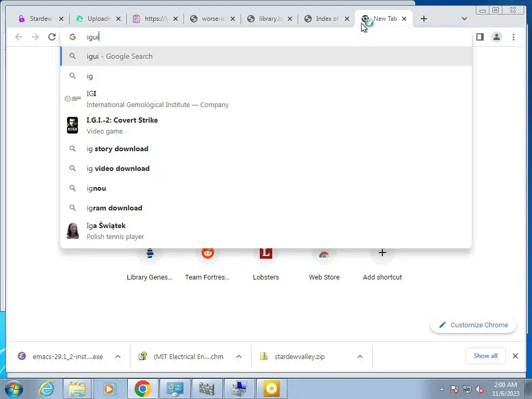The height and width of the screenshot is (399, 532).
Task: Click the Add shortcut button
Action: coord(382,264)
